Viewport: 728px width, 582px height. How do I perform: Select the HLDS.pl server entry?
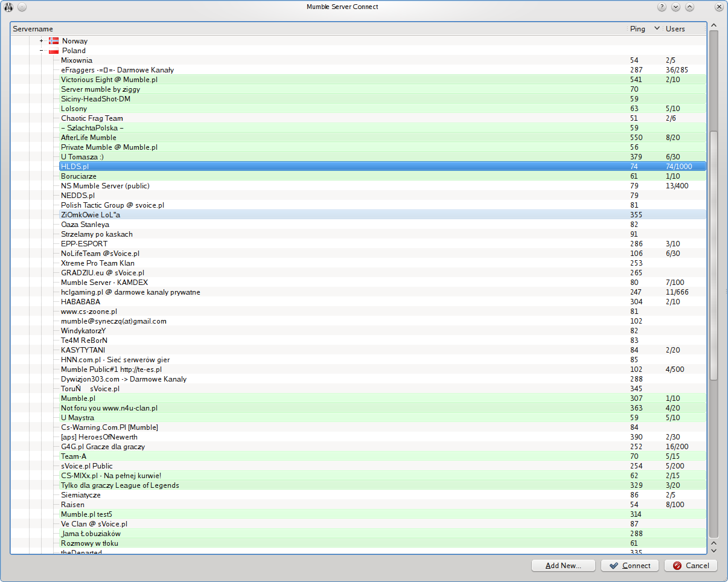(75, 167)
